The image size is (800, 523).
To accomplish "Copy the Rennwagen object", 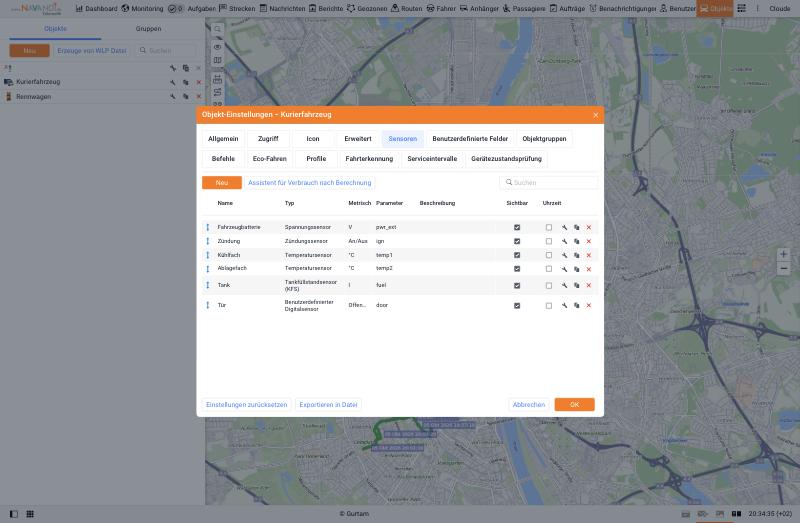I will (186, 96).
